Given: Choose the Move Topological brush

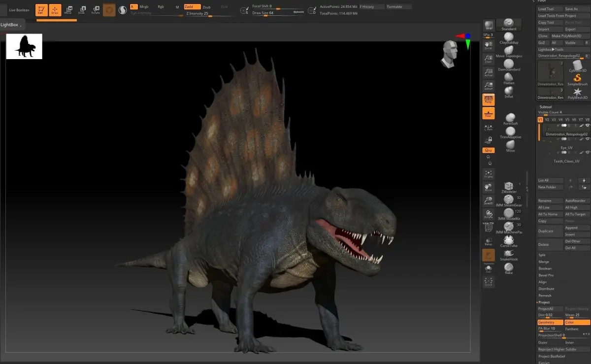Looking at the screenshot, I should pyautogui.click(x=509, y=52).
